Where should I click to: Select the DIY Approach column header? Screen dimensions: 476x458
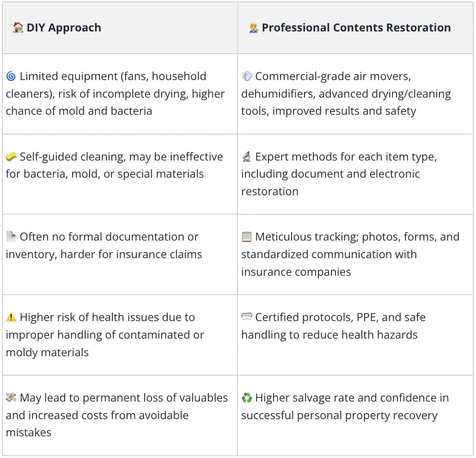click(x=120, y=28)
